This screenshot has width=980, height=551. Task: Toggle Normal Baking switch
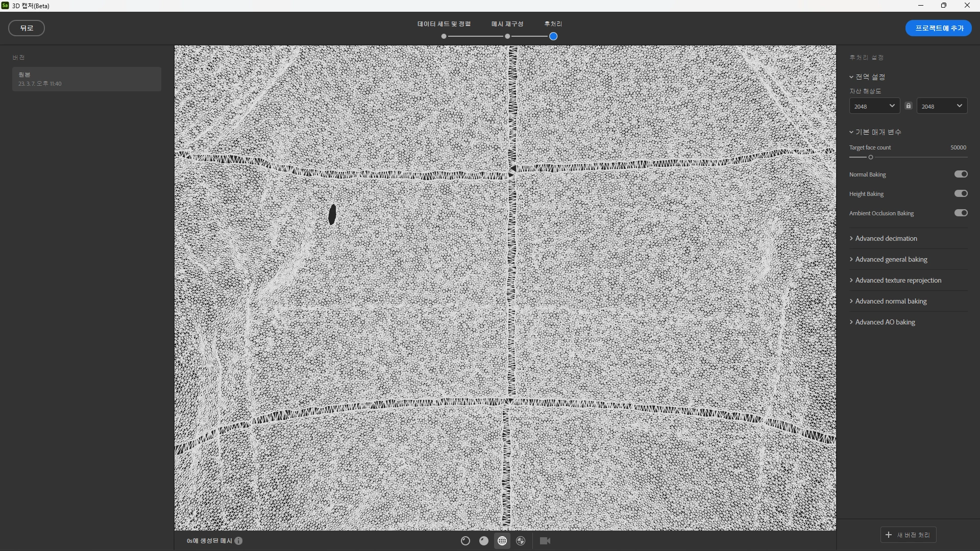[x=961, y=174]
